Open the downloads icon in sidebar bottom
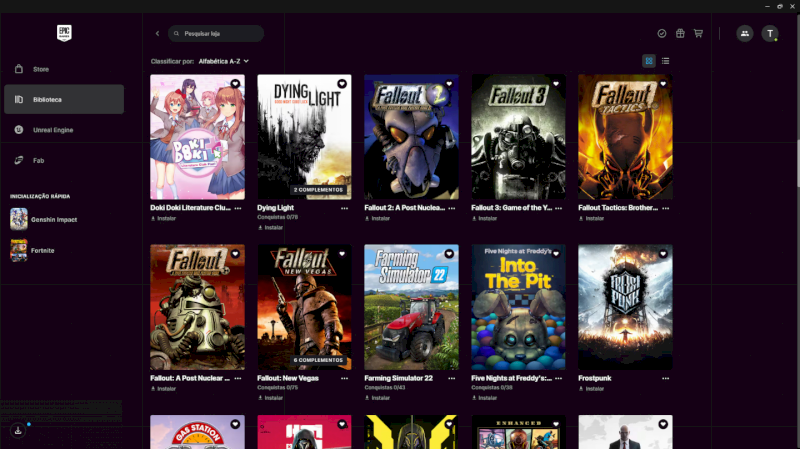 click(18, 430)
